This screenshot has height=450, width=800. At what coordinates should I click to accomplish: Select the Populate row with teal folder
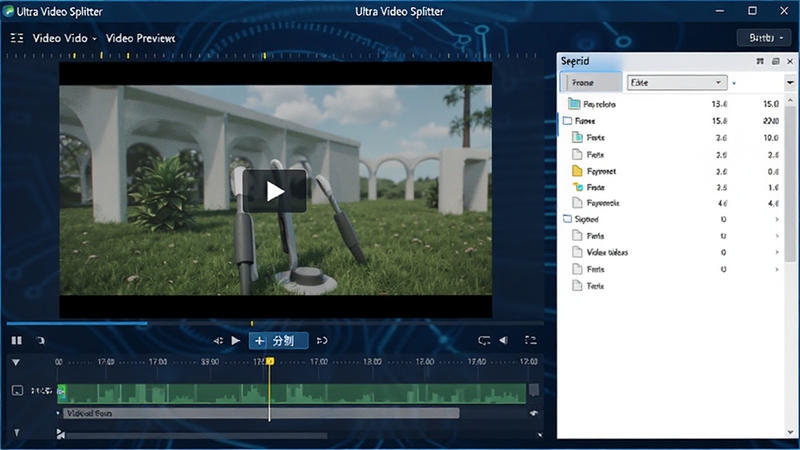(673, 104)
